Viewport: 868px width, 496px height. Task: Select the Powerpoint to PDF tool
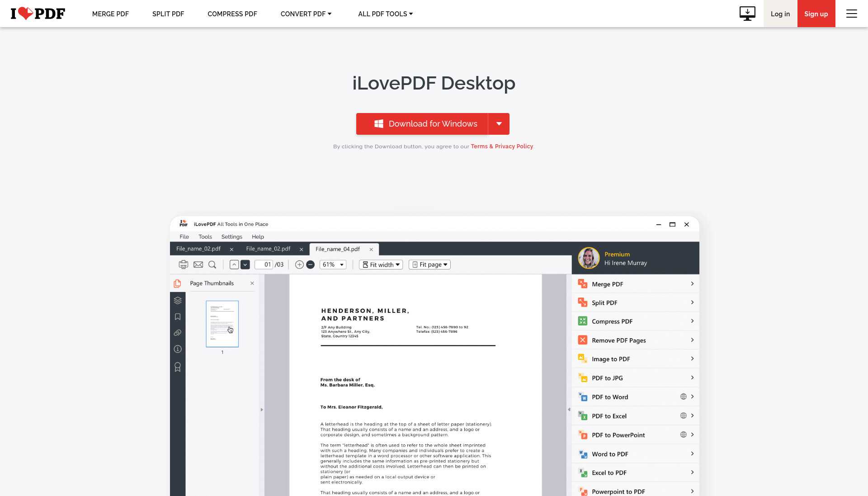(x=636, y=491)
